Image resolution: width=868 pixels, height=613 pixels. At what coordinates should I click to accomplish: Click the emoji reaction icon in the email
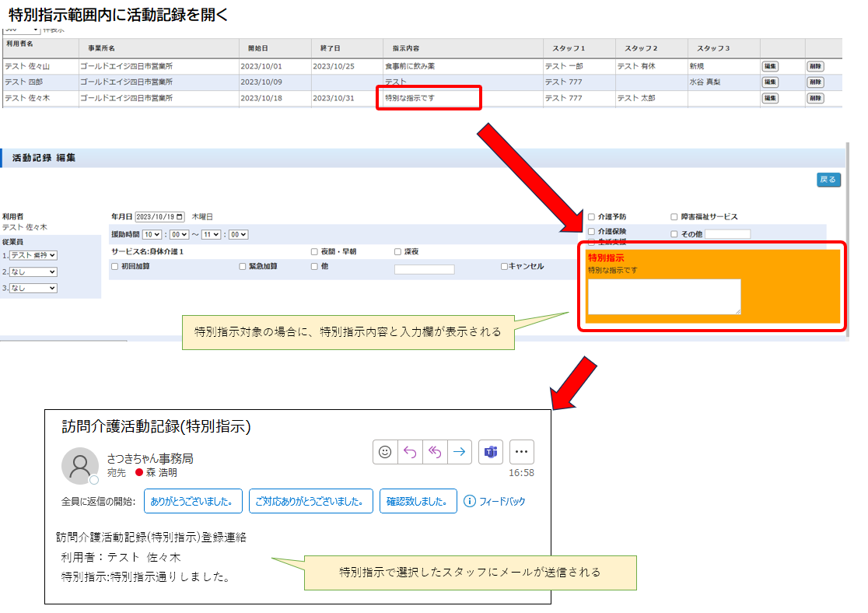(385, 451)
